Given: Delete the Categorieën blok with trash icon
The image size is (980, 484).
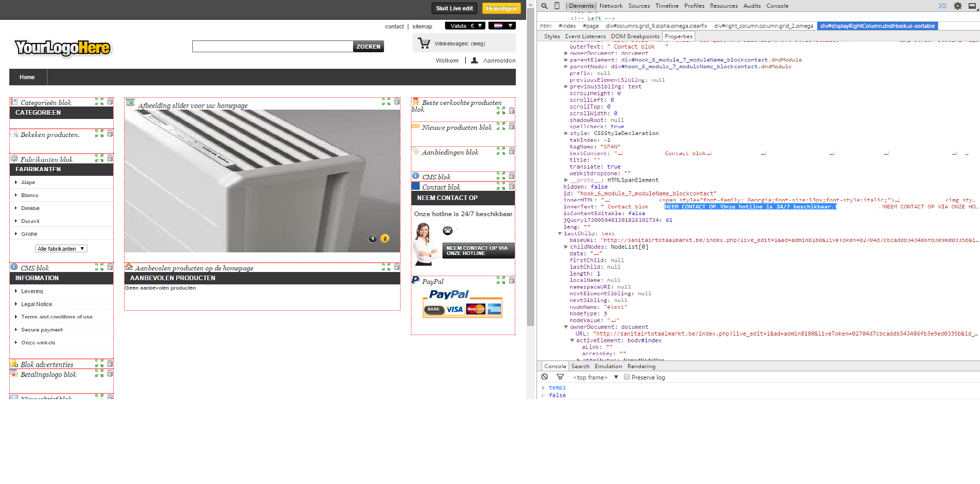Looking at the screenshot, I should tap(110, 102).
